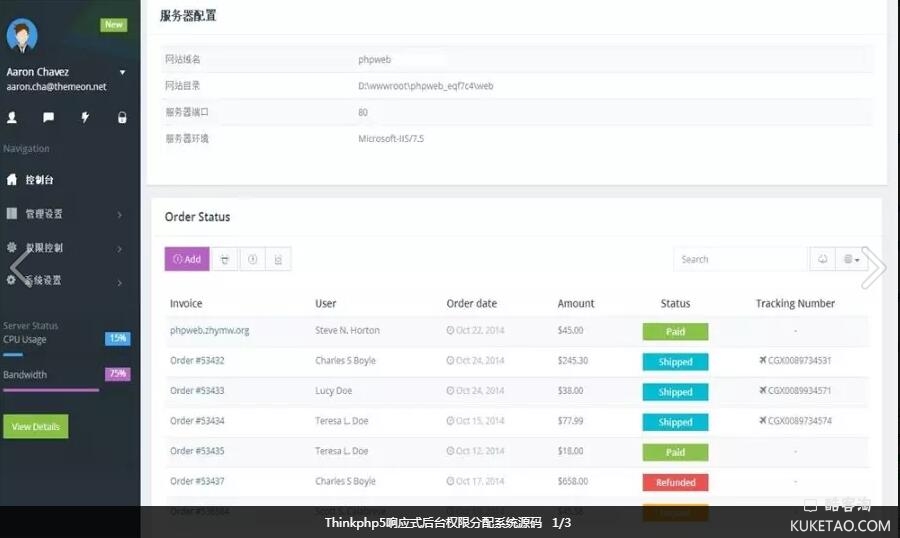Open the 管理设置 menu item
The image size is (900, 538).
coord(44,214)
